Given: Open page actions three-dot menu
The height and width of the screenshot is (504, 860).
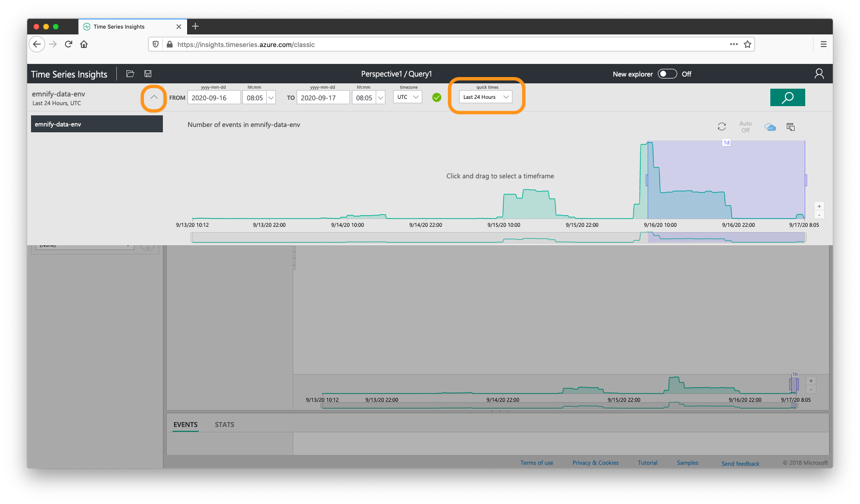Looking at the screenshot, I should point(733,44).
